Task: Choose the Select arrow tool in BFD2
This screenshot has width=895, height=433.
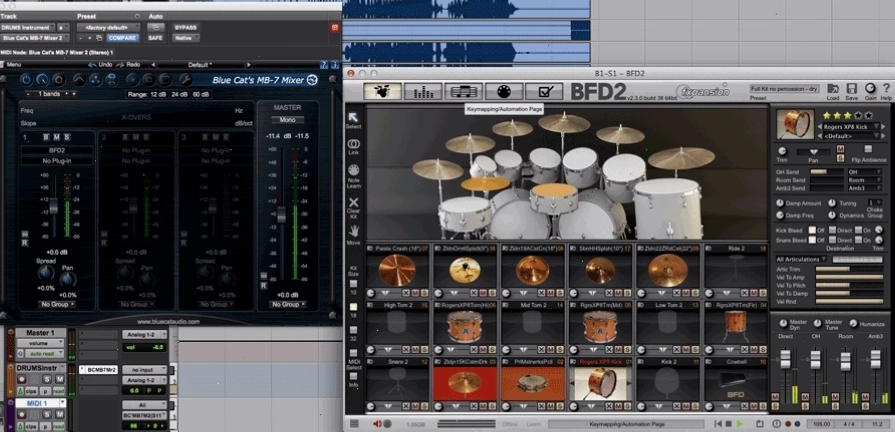Action: point(353,120)
